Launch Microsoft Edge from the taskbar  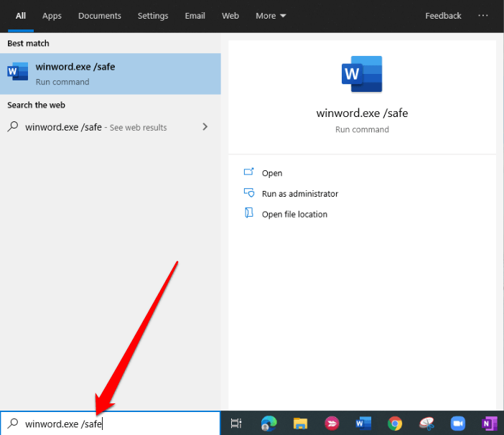269,424
